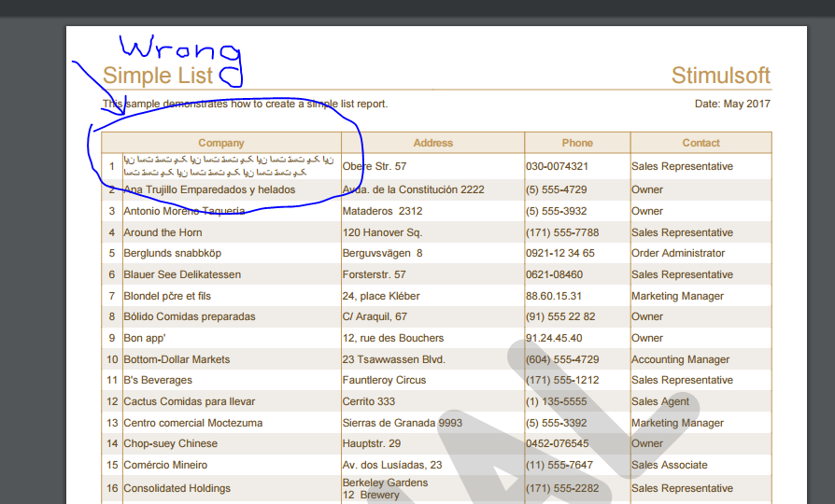Screen dimensions: 835x504
Task: Click the phone number '(91) 555 22 82'
Action: (x=560, y=316)
